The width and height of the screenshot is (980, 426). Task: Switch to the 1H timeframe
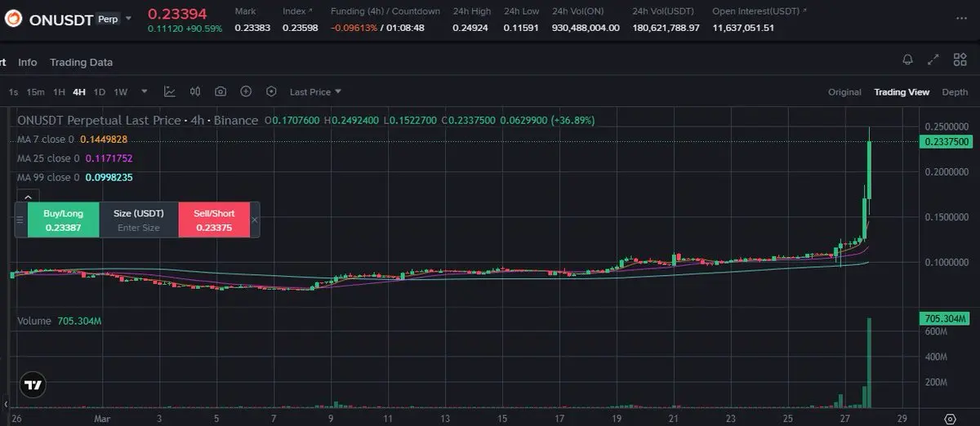click(x=59, y=92)
